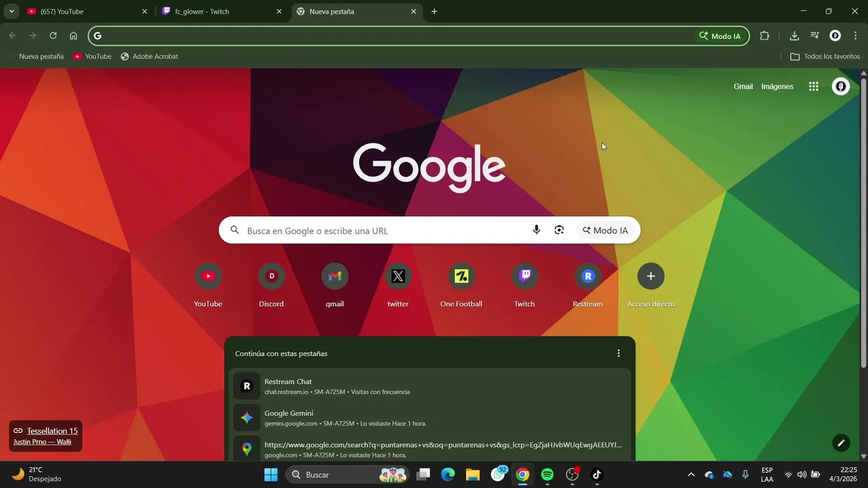Open the Restream shortcut tile
The image size is (868, 488).
point(587,285)
